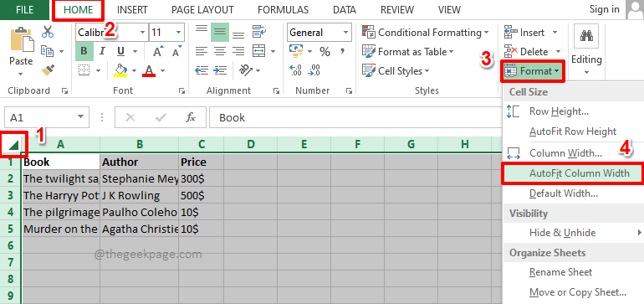Decrease indent
The height and width of the screenshot is (304, 644).
point(202,70)
